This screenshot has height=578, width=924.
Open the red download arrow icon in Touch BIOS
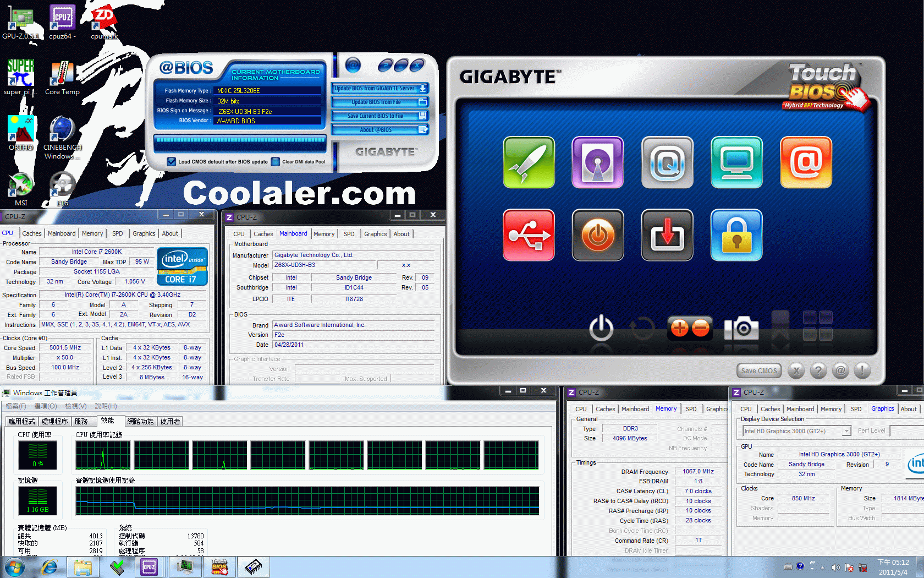(x=667, y=235)
